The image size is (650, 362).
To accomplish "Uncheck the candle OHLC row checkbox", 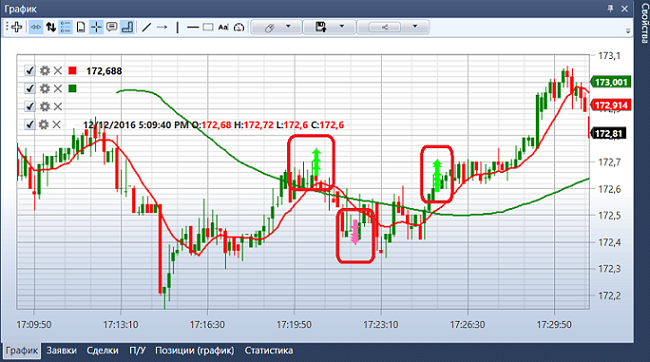I will pos(29,124).
